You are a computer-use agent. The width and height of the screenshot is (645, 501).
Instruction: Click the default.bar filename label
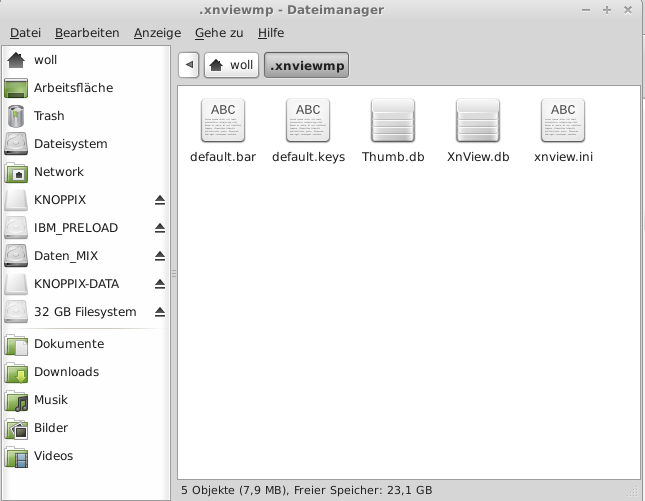click(x=223, y=157)
